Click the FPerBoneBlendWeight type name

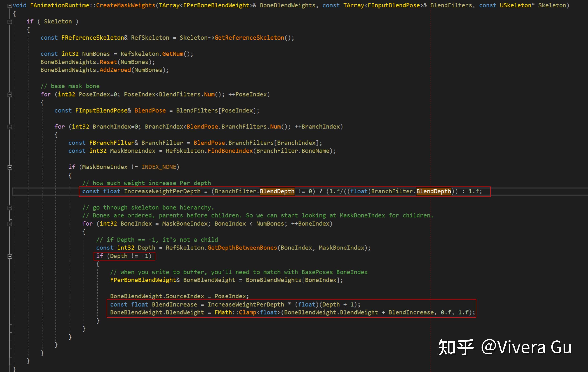pos(143,280)
